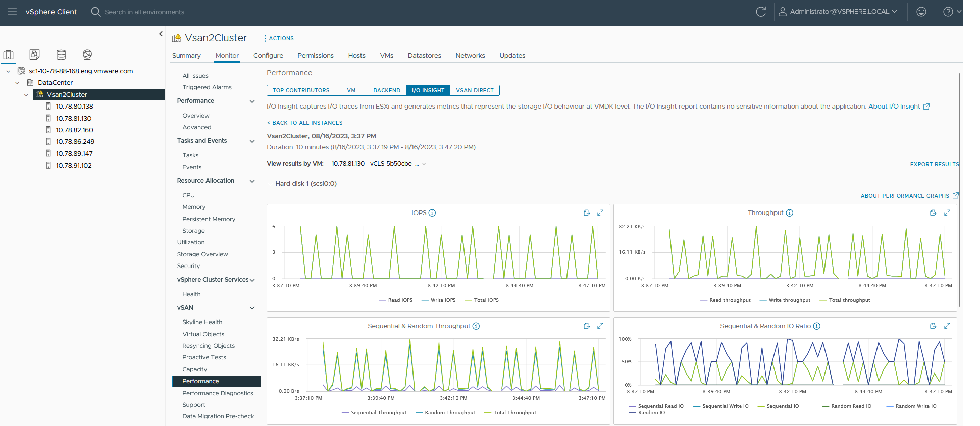Open the Throughput info icon
Image resolution: width=980 pixels, height=426 pixels.
click(790, 213)
